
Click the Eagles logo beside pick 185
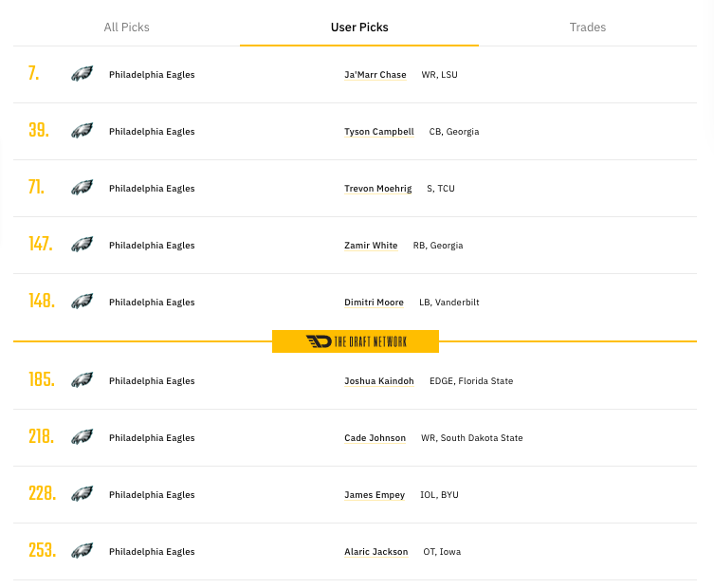pyautogui.click(x=82, y=380)
